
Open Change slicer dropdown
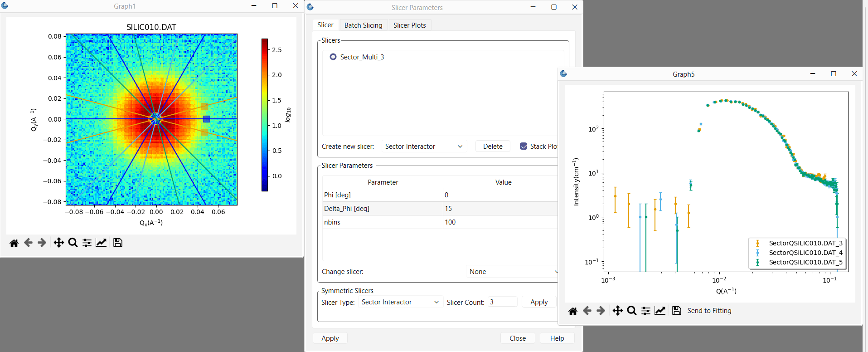[x=512, y=271]
